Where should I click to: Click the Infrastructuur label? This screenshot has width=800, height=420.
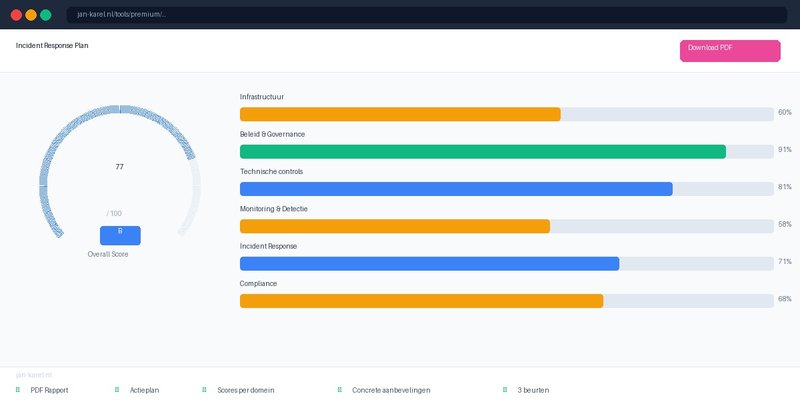[x=262, y=97]
